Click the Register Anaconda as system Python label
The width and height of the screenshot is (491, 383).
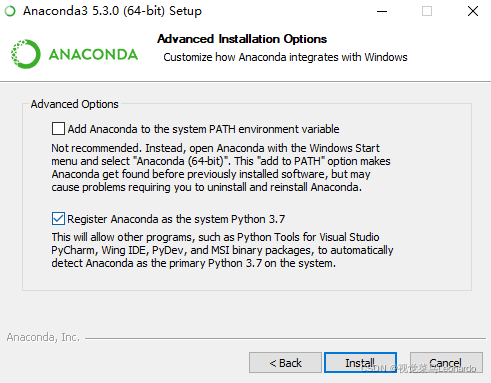176,219
